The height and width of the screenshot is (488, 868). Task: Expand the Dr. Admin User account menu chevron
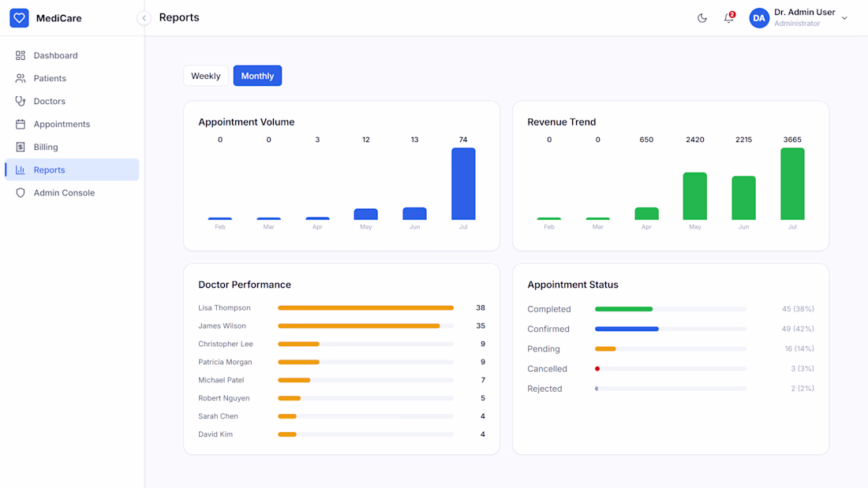point(844,18)
